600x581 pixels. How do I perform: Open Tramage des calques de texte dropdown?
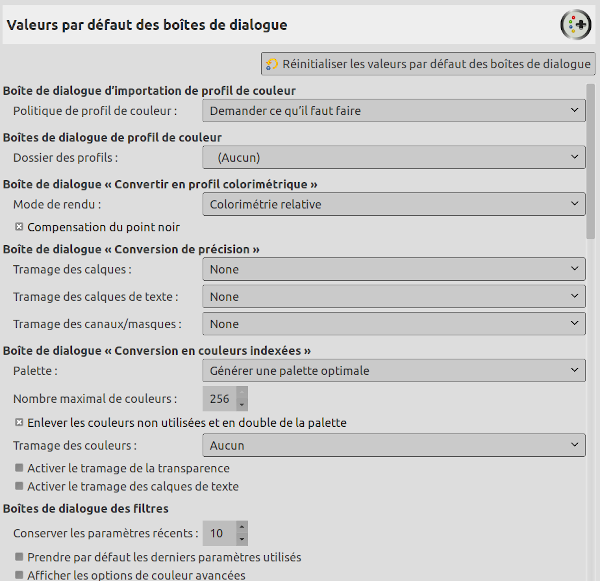[x=394, y=297]
